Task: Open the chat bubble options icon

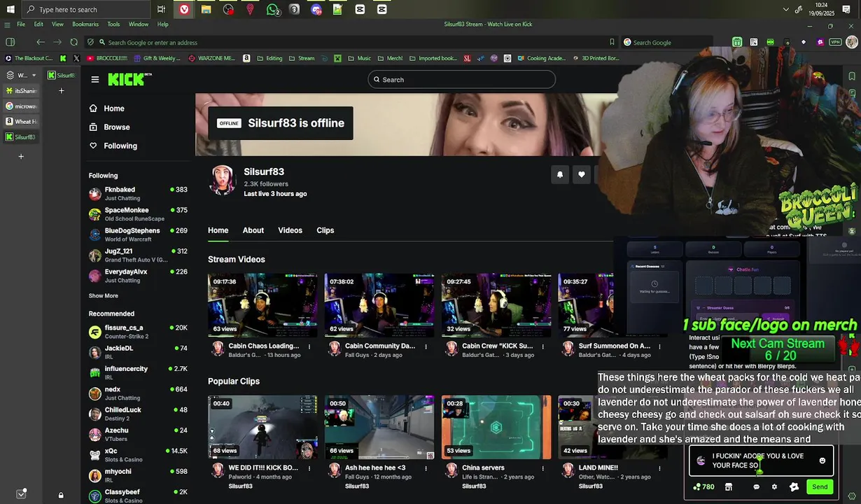Action: point(756,486)
